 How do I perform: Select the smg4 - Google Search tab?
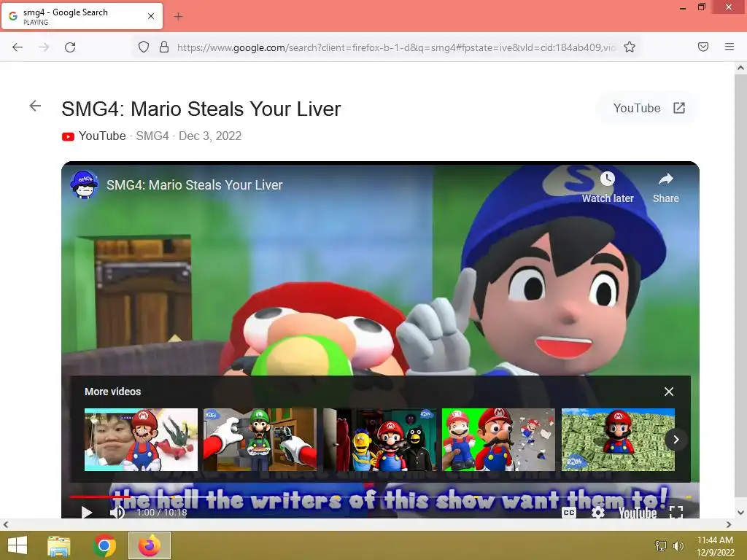click(82, 16)
